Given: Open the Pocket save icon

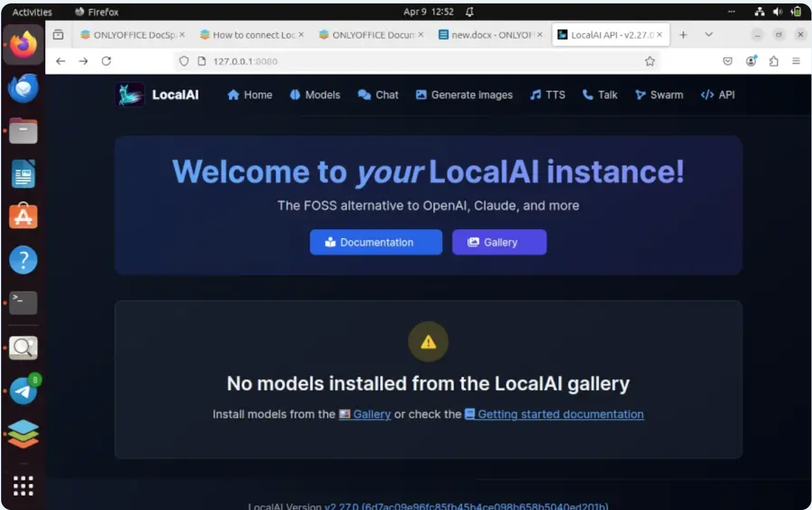Looking at the screenshot, I should point(727,61).
